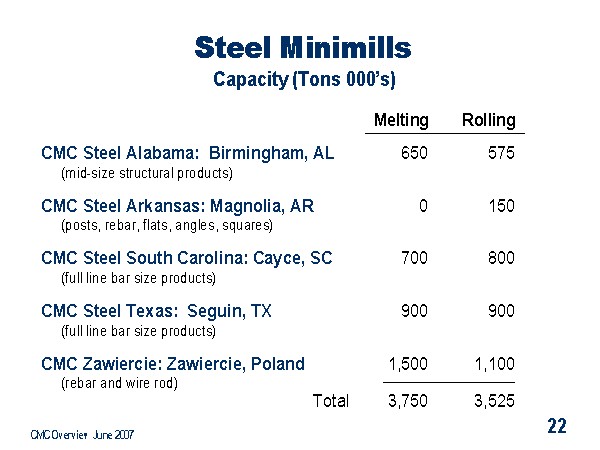Click the "Steel Minimills" slide title
This screenshot has height=450, width=600.
302,47
